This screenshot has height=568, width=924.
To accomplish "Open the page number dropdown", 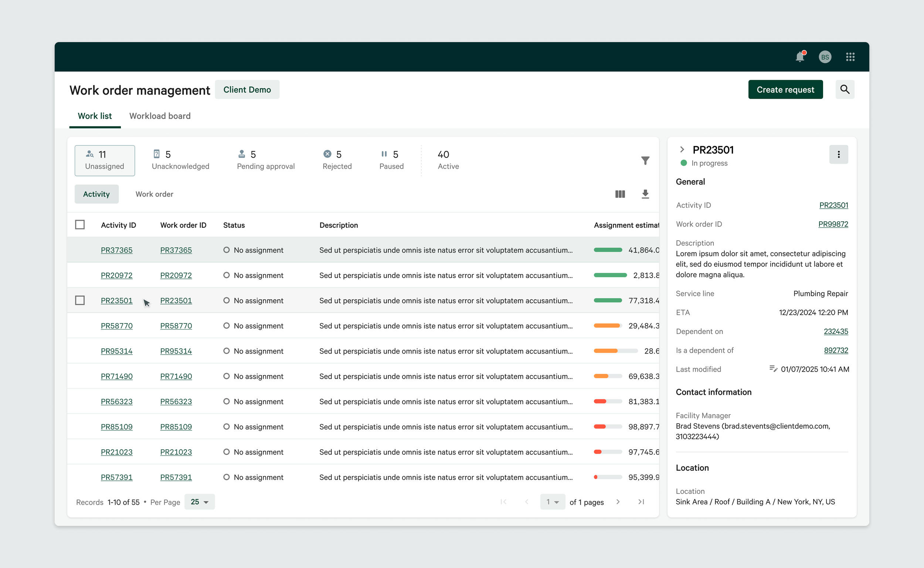I will pos(552,502).
